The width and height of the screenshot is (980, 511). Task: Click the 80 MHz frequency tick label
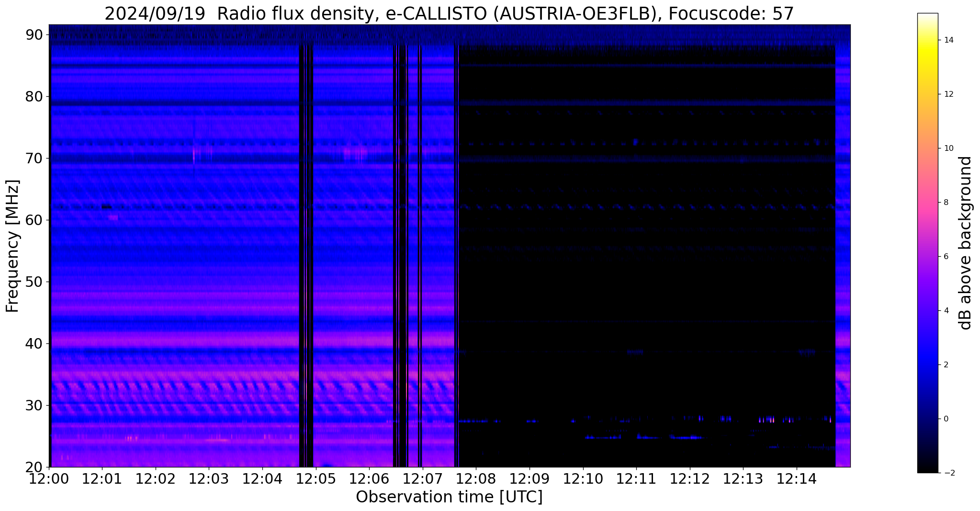[x=34, y=97]
